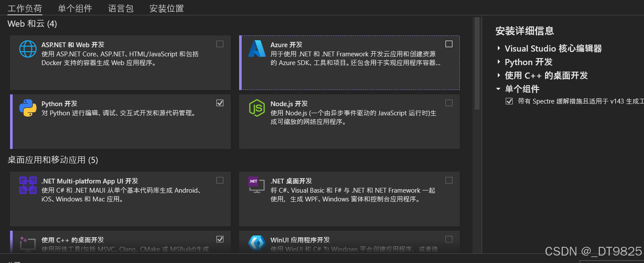The image size is (644, 263).
Task: Click the .NET Multi-platform App UI icon
Action: tap(27, 185)
